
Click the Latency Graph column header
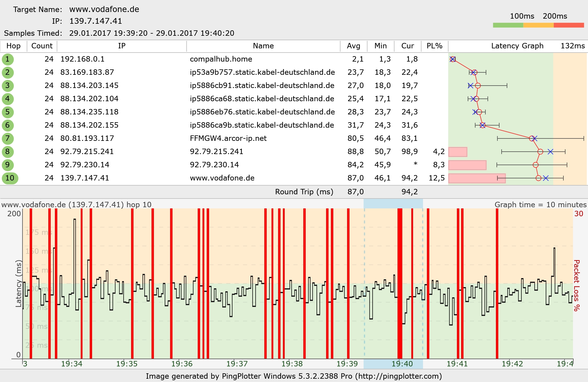coord(517,46)
